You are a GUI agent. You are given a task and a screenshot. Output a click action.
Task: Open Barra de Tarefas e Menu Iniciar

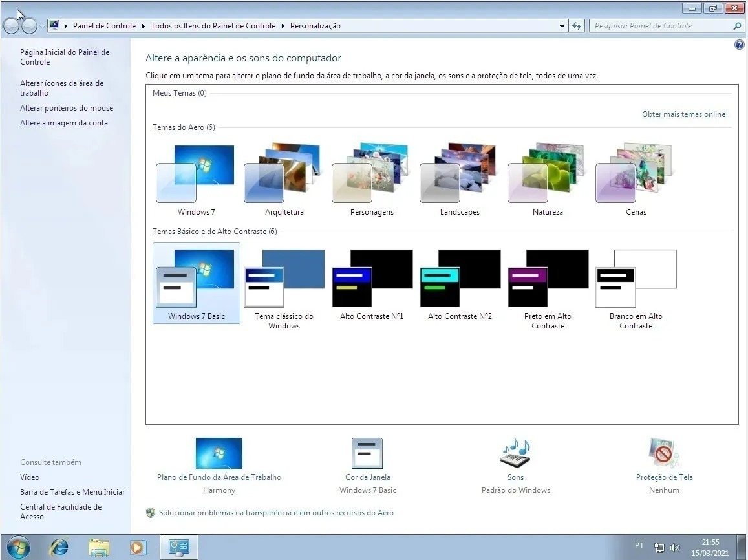point(72,491)
